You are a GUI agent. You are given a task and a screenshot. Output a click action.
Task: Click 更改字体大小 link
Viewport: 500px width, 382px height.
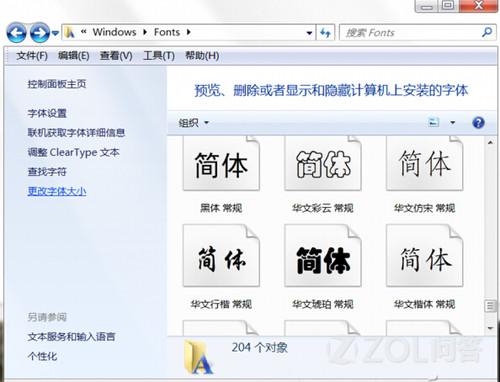coord(57,191)
